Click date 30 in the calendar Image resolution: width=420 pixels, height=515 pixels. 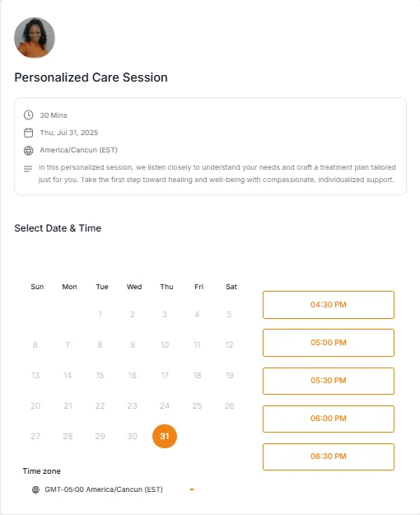(133, 436)
